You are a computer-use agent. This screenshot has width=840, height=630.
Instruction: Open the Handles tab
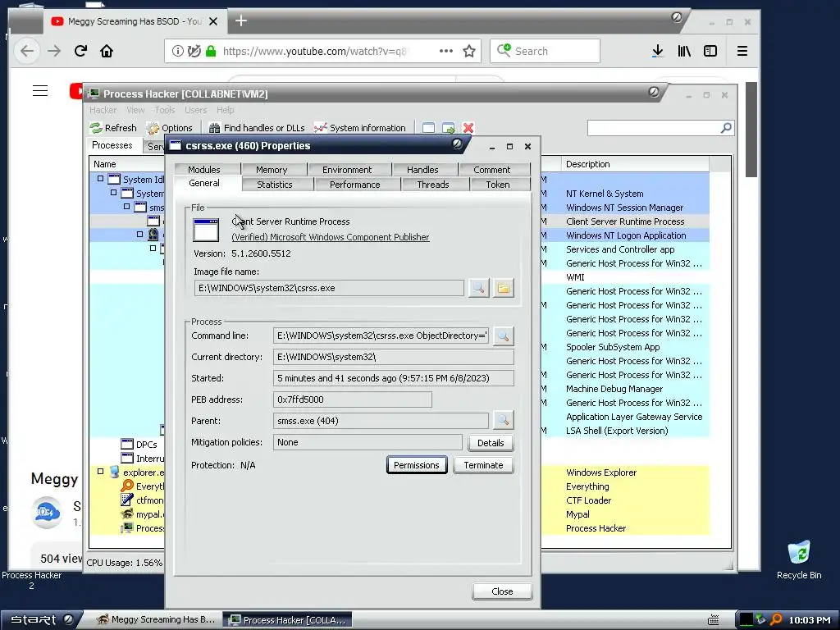[422, 170]
